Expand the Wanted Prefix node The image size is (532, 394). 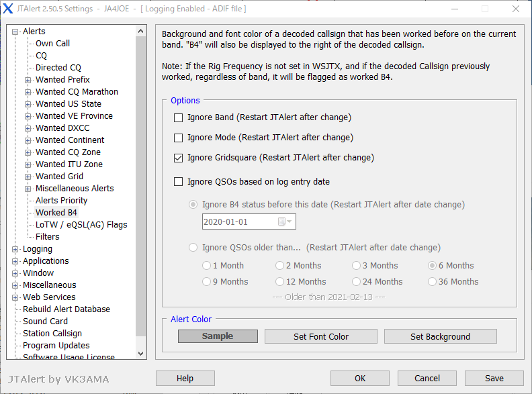pyautogui.click(x=28, y=80)
